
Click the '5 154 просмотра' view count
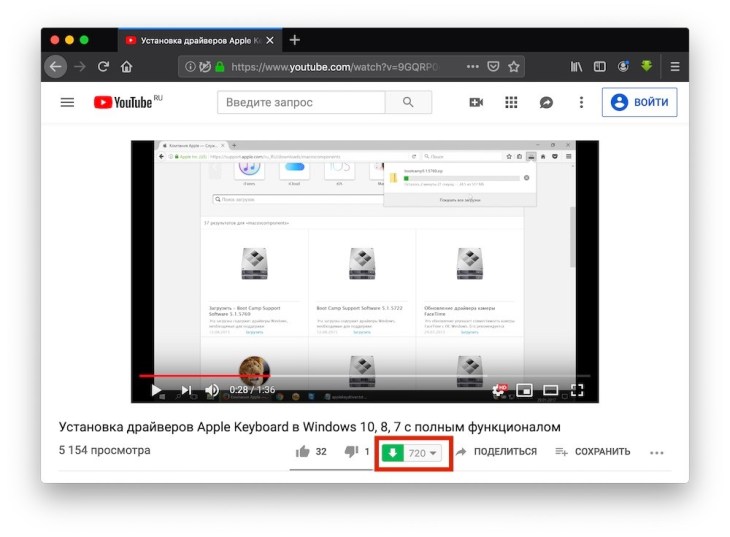105,450
